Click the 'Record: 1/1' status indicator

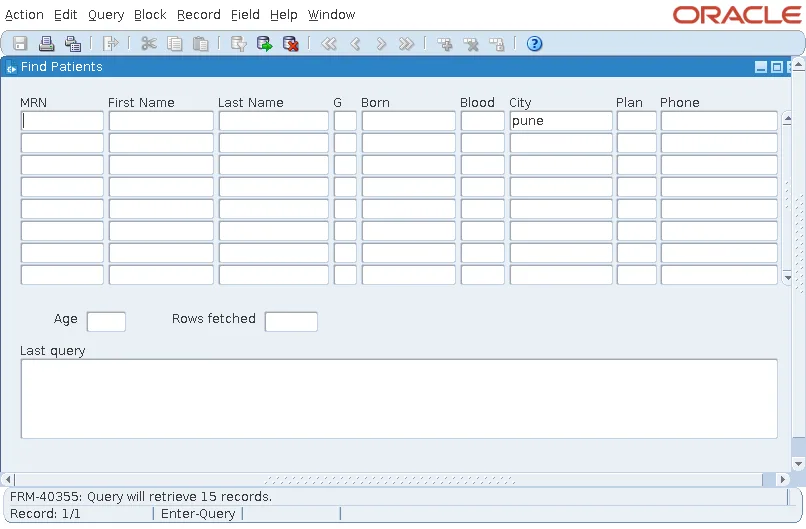45,514
